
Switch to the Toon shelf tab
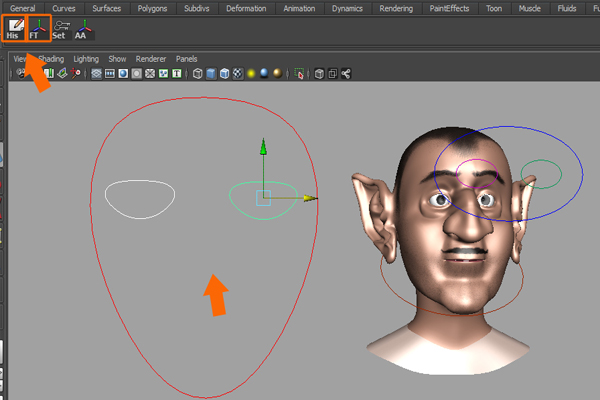click(x=494, y=8)
